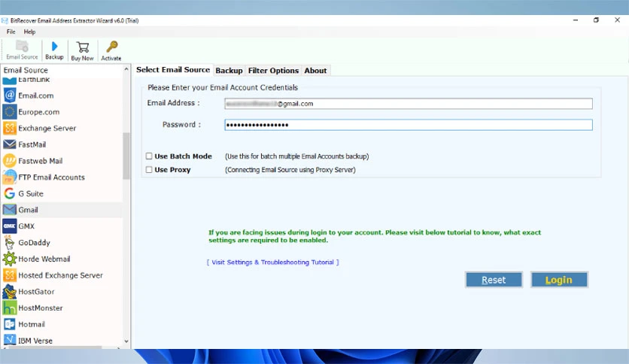Choose the Horde Webmail gear icon
The width and height of the screenshot is (629, 364).
[10, 259]
